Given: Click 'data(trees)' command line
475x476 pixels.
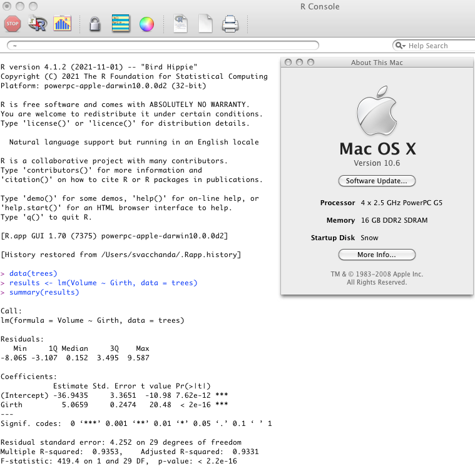Looking at the screenshot, I should pos(33,273).
